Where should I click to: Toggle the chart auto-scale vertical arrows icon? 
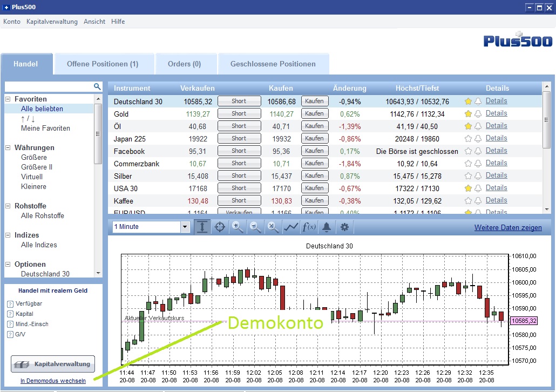[x=202, y=227]
